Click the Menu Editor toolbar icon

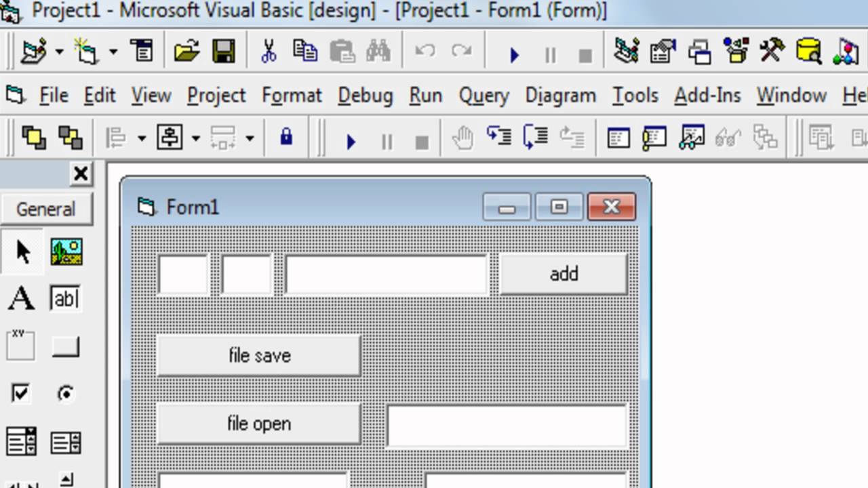[x=142, y=52]
